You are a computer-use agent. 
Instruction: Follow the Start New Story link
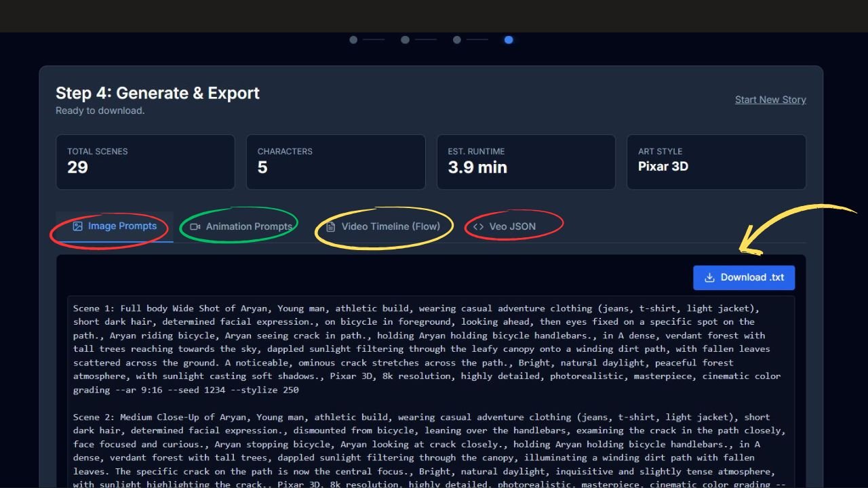(770, 100)
